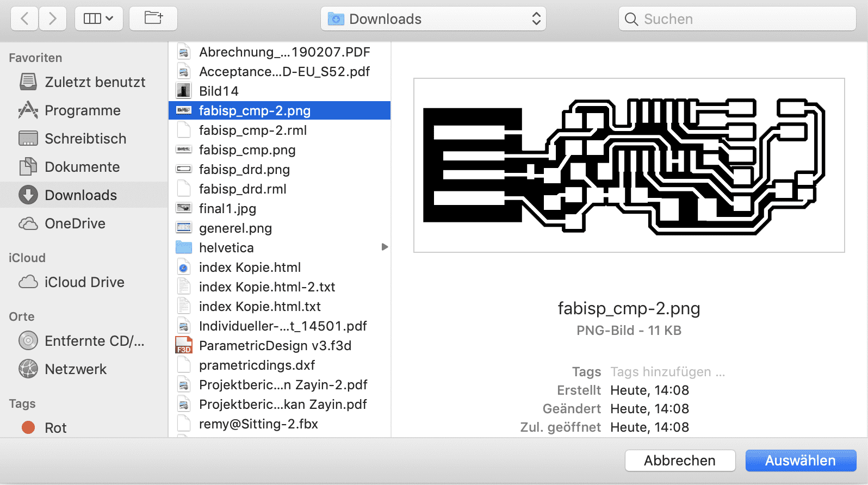Select file Individueller-...t_14501.pdf
The image size is (868, 485).
coord(280,326)
